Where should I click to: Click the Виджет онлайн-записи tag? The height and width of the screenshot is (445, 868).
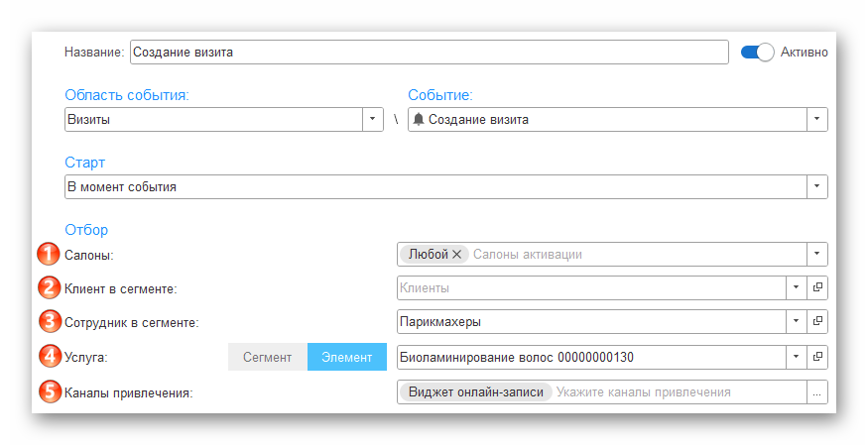pyautogui.click(x=475, y=392)
